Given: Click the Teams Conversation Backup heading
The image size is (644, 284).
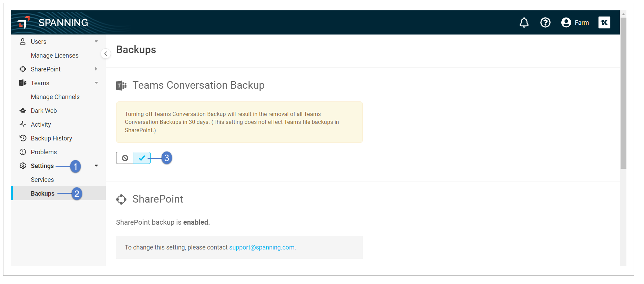Looking at the screenshot, I should (x=198, y=85).
